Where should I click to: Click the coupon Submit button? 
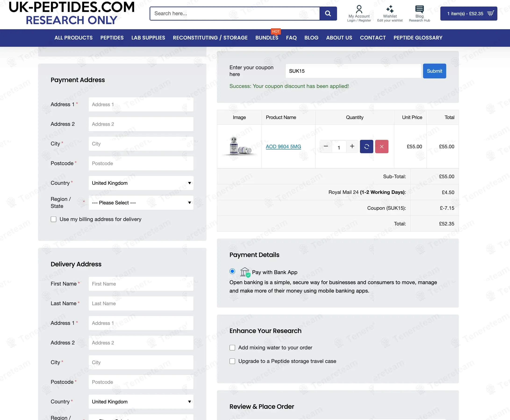(434, 71)
